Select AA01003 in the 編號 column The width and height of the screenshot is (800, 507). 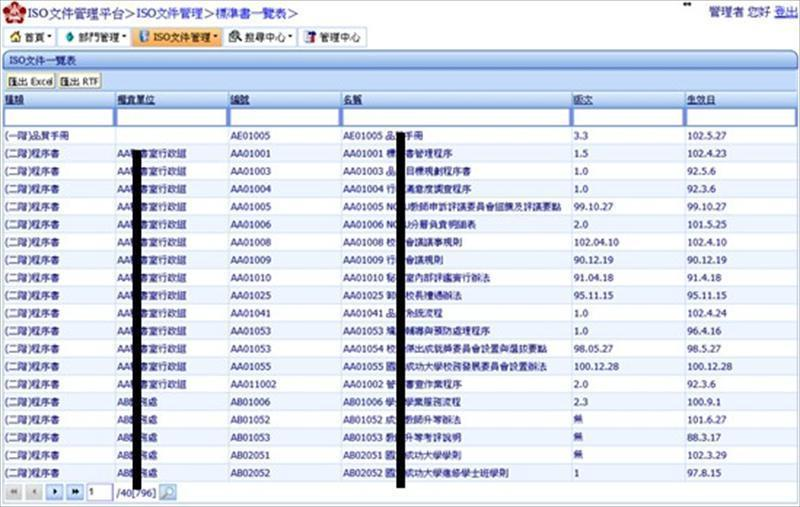point(251,171)
